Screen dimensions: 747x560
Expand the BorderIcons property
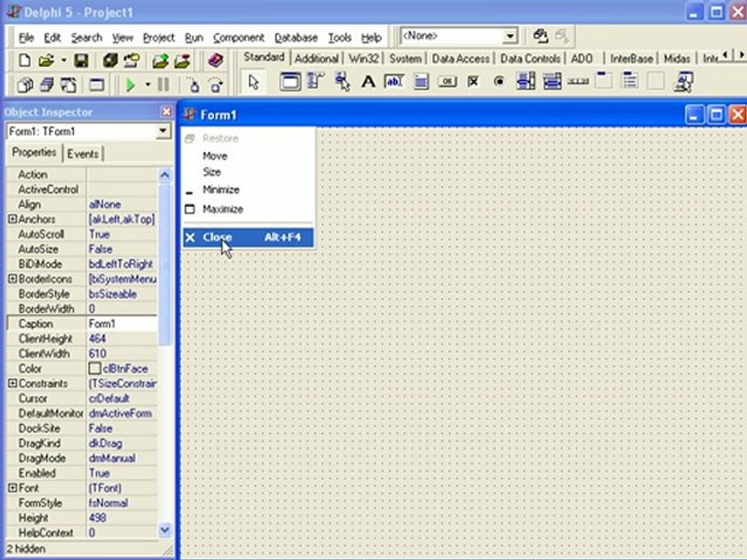(12, 278)
